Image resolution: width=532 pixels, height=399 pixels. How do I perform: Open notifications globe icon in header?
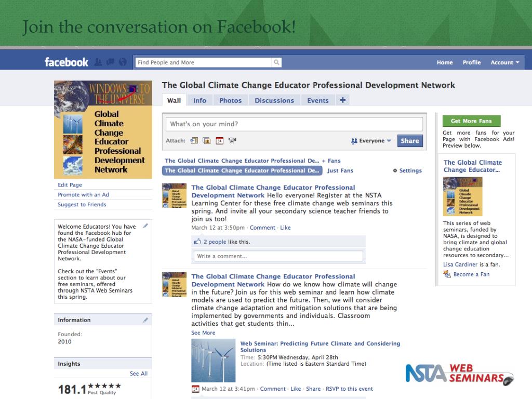pyautogui.click(x=123, y=62)
